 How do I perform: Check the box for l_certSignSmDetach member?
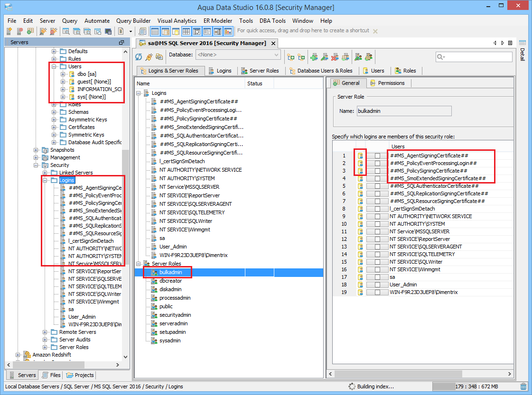pos(377,209)
